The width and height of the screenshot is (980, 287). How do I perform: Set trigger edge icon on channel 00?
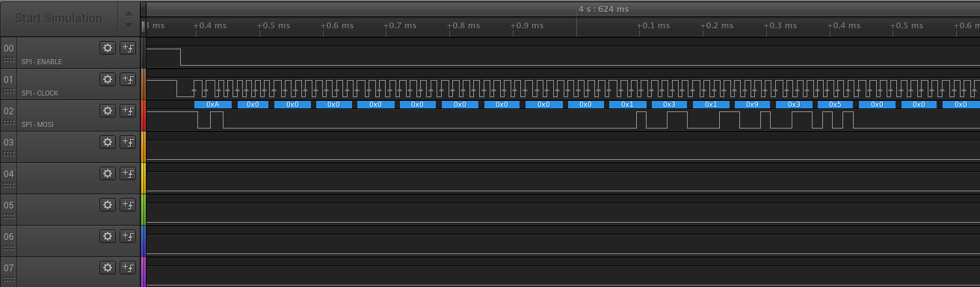[x=128, y=48]
